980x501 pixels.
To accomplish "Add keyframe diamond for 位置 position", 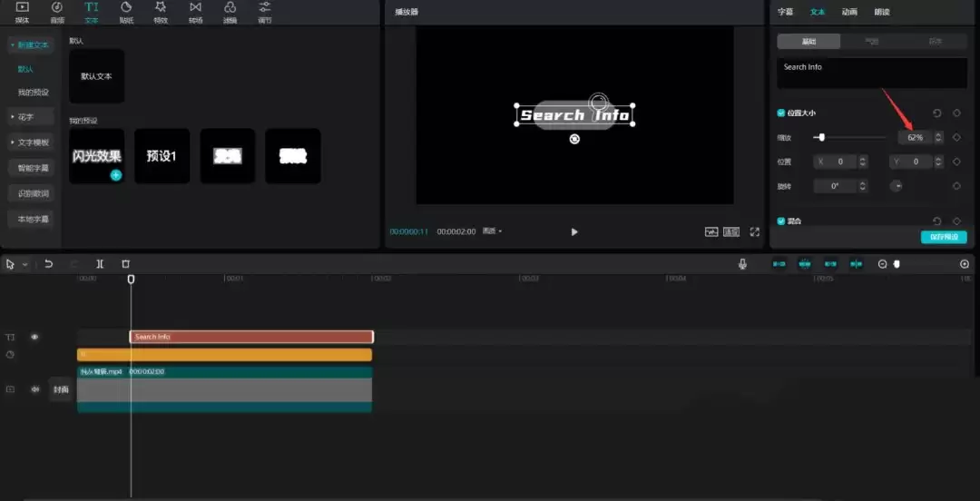I will [x=956, y=162].
